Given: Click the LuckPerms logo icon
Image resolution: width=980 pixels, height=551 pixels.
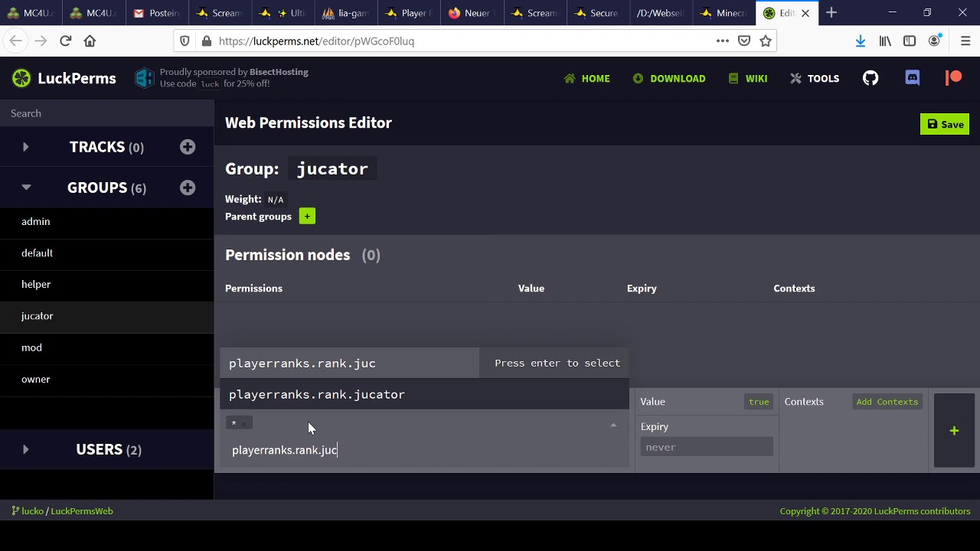Looking at the screenshot, I should click(x=21, y=78).
